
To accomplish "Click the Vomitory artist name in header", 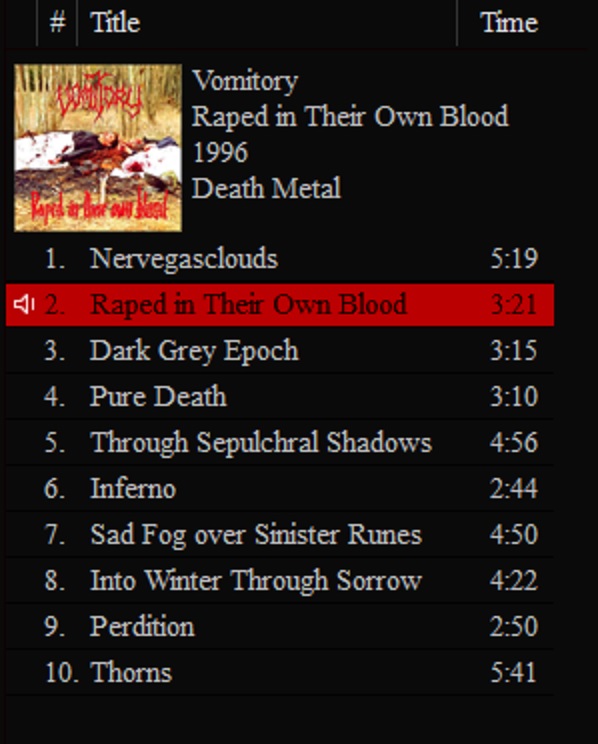I will point(245,81).
